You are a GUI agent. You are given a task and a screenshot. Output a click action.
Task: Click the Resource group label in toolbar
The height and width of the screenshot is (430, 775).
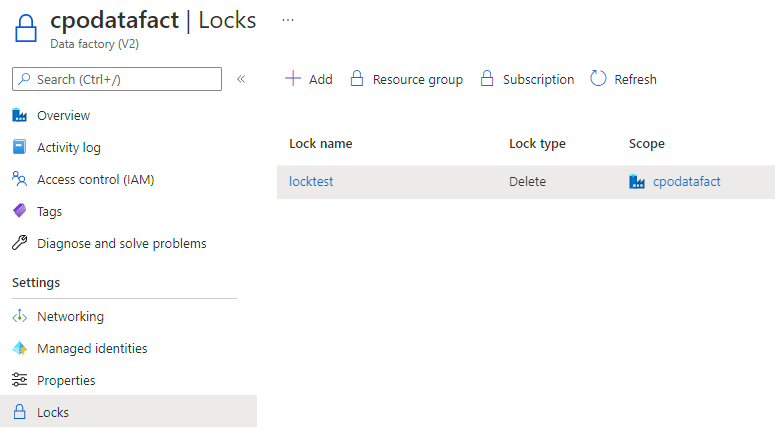point(418,80)
